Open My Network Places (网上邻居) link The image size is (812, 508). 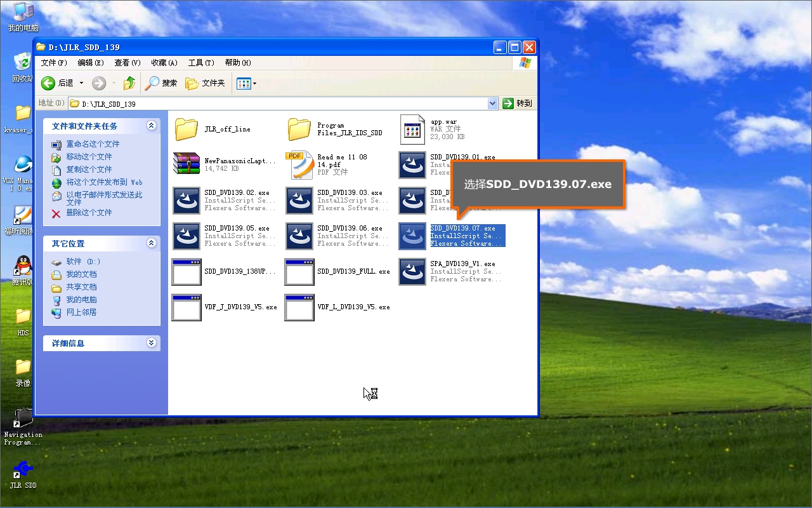coord(81,312)
